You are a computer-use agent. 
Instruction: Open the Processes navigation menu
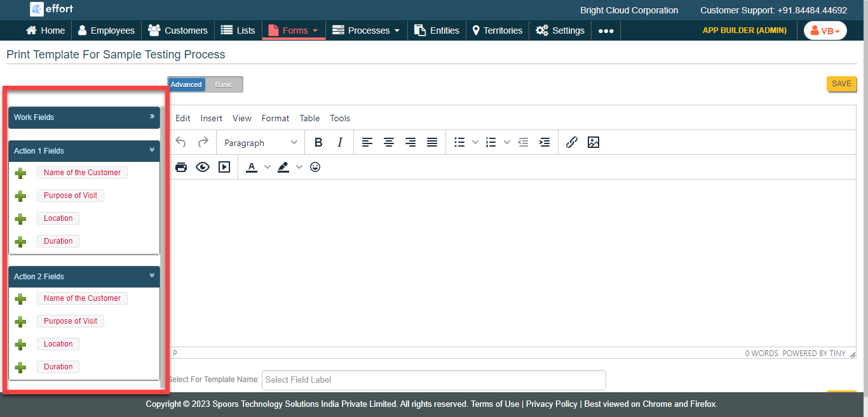click(367, 30)
